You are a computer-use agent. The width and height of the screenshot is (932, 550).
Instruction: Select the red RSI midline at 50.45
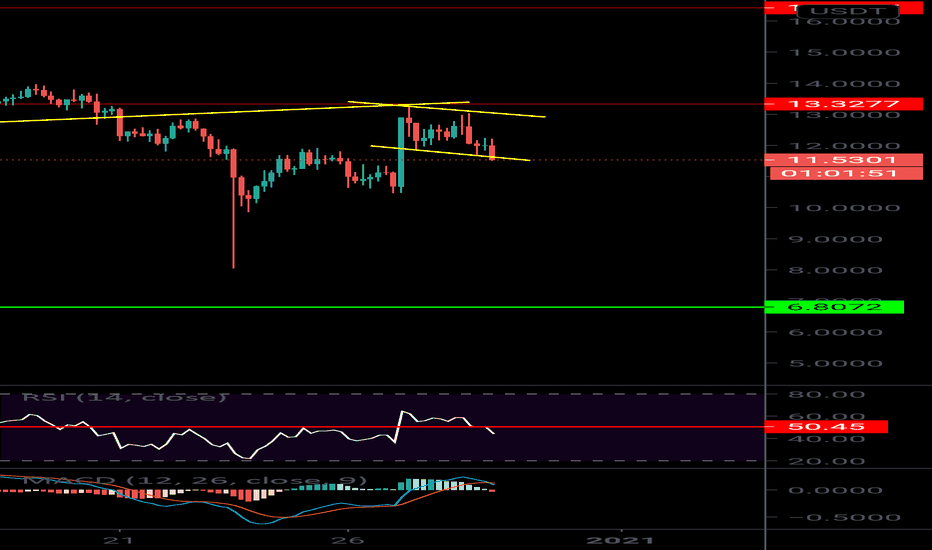[x=380, y=426]
